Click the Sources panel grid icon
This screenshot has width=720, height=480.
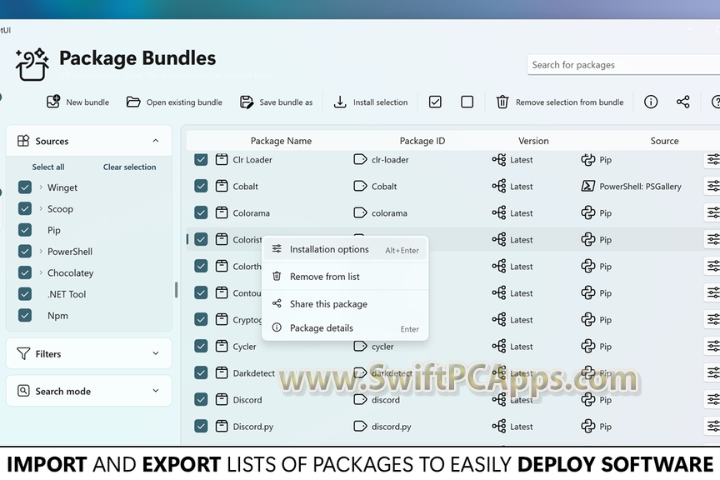(x=23, y=141)
